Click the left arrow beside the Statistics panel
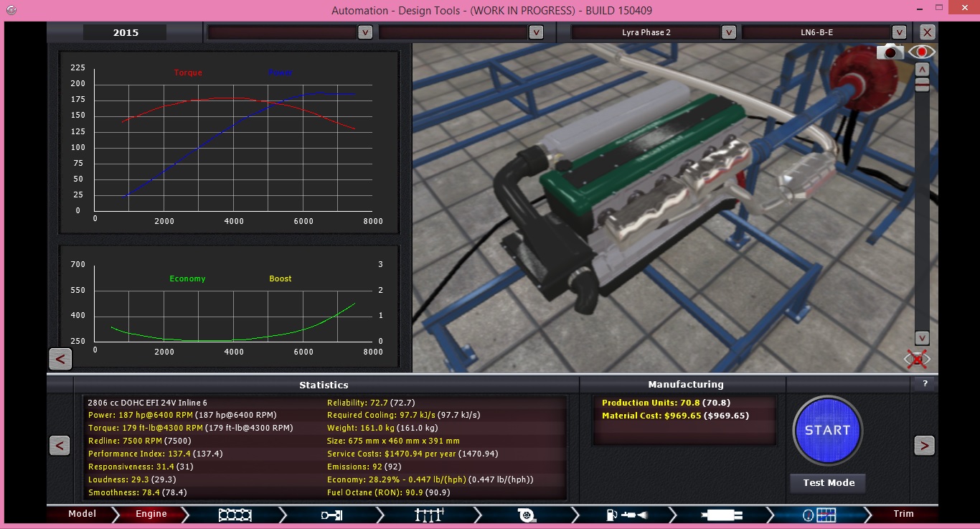The height and width of the screenshot is (529, 980). pyautogui.click(x=60, y=446)
